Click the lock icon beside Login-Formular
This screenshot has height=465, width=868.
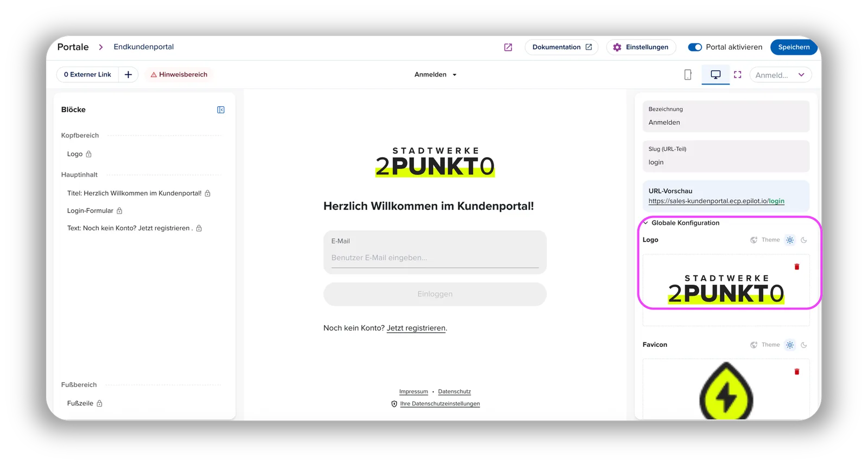point(119,211)
